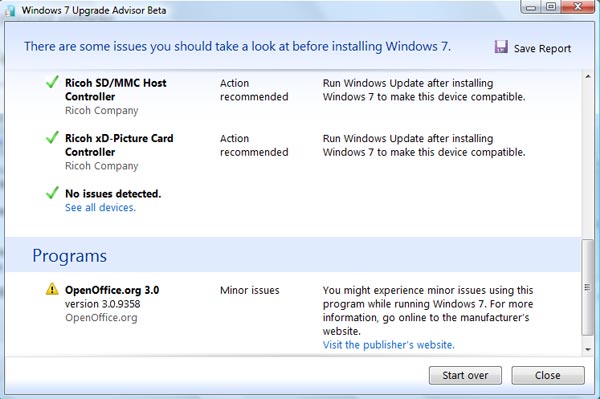The image size is (600, 399).
Task: Close the window with the red X
Action: (x=578, y=7)
